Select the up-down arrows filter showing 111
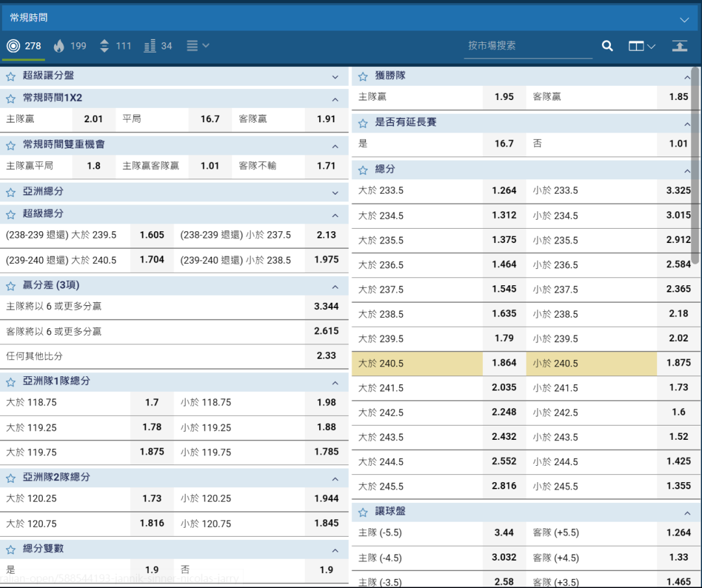The height and width of the screenshot is (588, 702). 115,46
